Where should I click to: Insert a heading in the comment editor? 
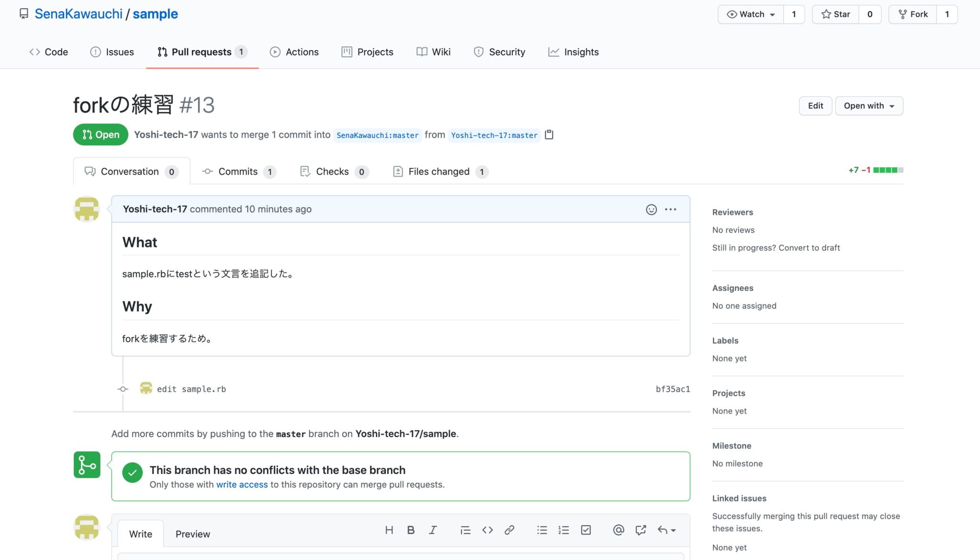coord(389,530)
